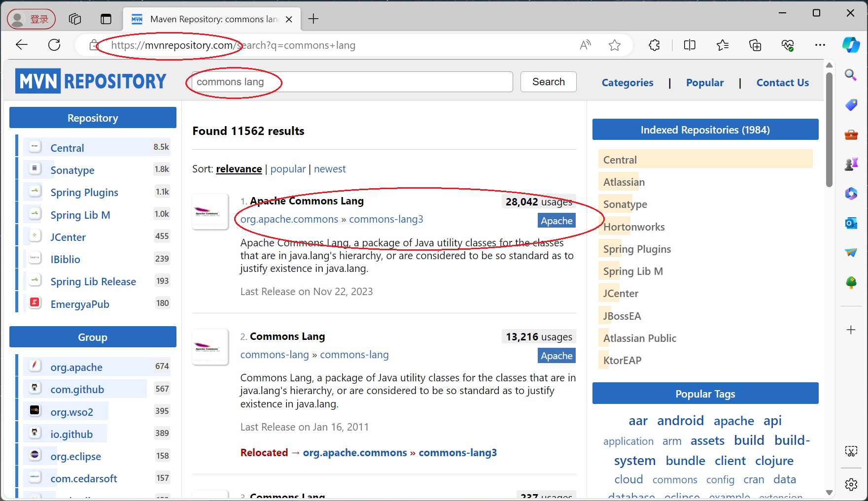Open the sidebar green tree icon
This screenshot has width=868, height=501.
pos(851,282)
